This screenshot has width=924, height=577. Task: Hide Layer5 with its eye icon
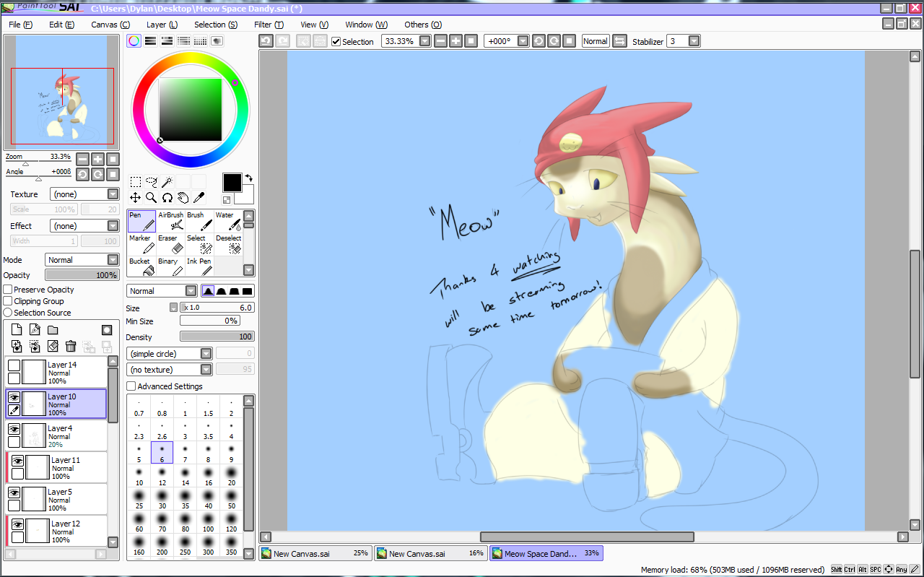(x=14, y=492)
